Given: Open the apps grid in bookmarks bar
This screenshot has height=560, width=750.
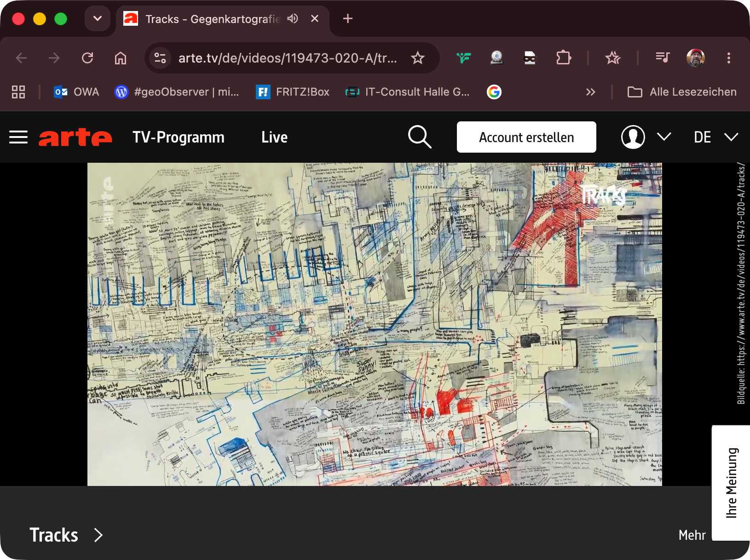Looking at the screenshot, I should (x=18, y=92).
